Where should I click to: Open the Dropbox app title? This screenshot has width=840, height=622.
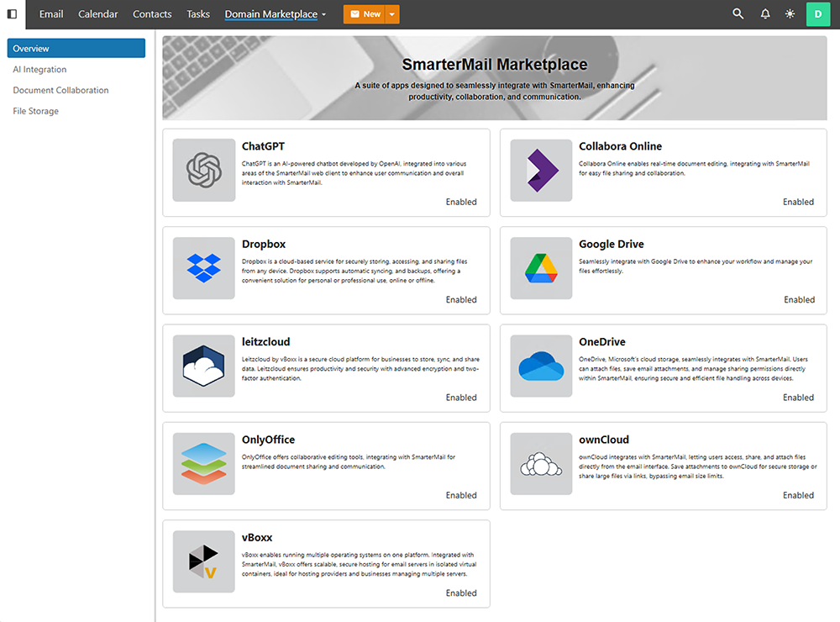click(x=264, y=244)
